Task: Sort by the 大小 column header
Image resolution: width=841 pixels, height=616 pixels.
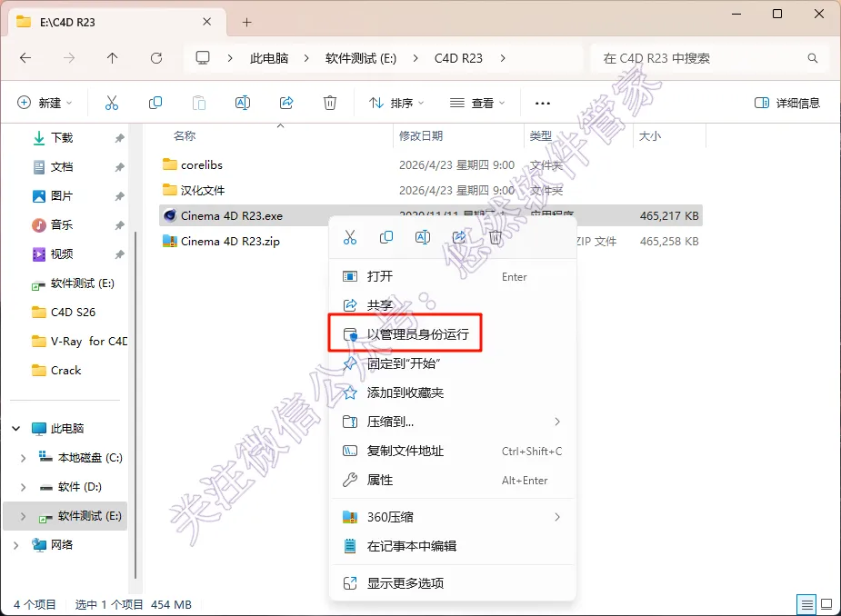Action: (x=650, y=135)
